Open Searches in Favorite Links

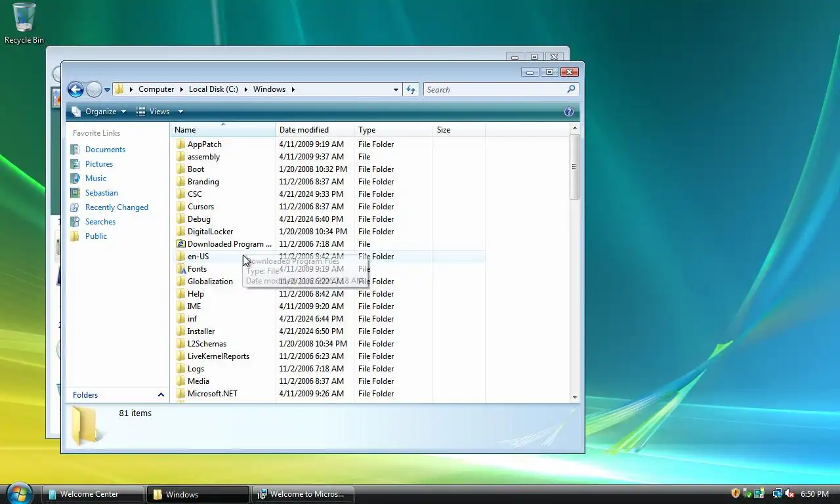click(100, 222)
